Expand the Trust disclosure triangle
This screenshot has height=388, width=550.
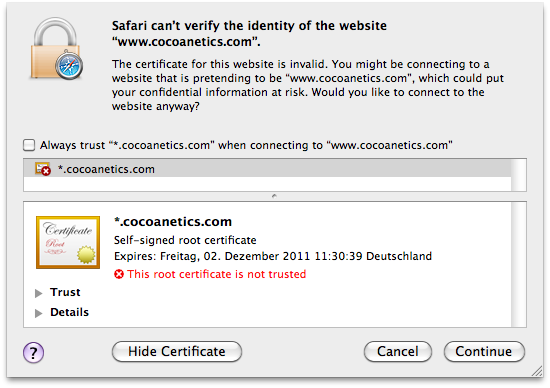point(39,293)
